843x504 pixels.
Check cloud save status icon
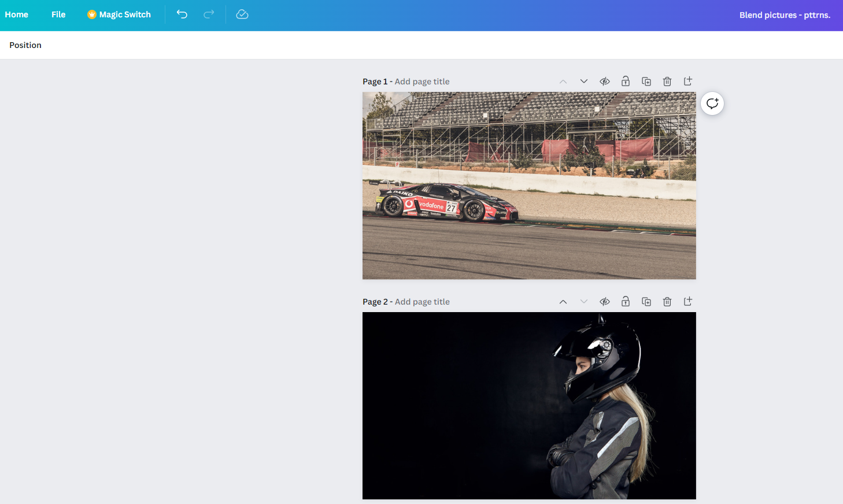(242, 14)
